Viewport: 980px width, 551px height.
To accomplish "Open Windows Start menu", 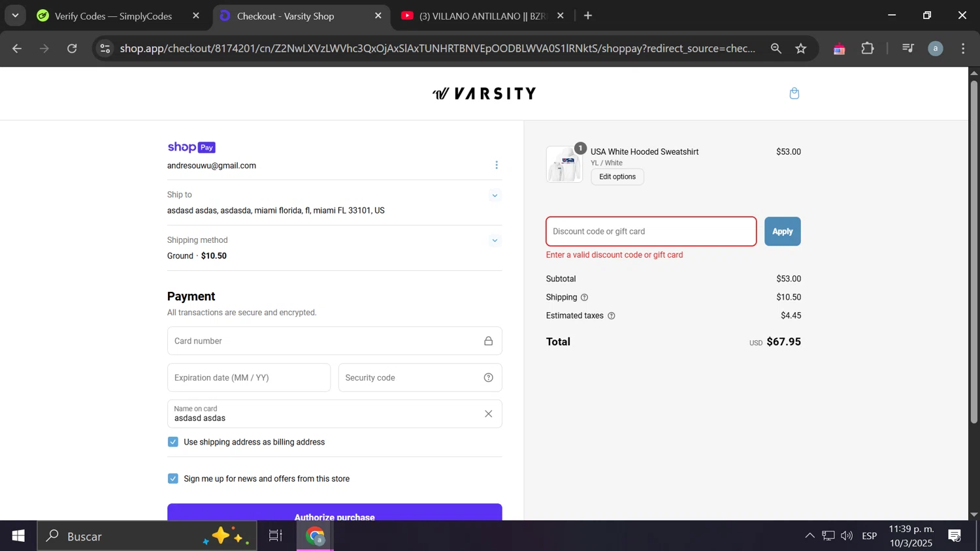I will tap(18, 536).
